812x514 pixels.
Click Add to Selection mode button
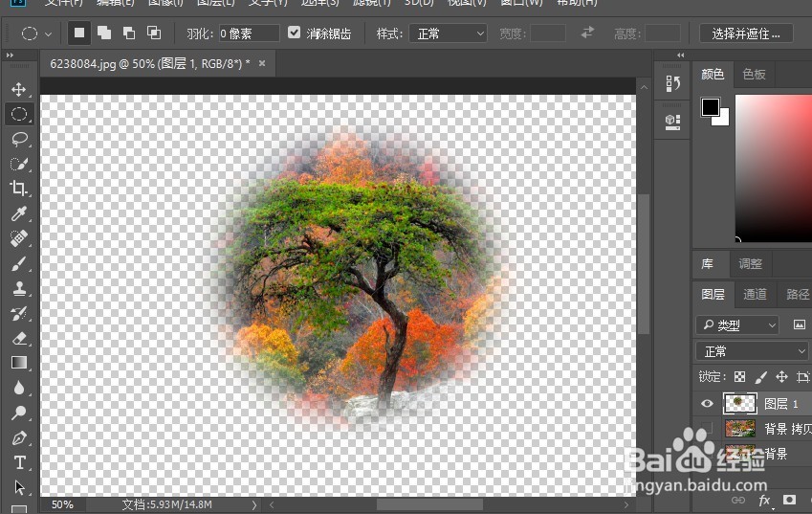click(x=104, y=34)
